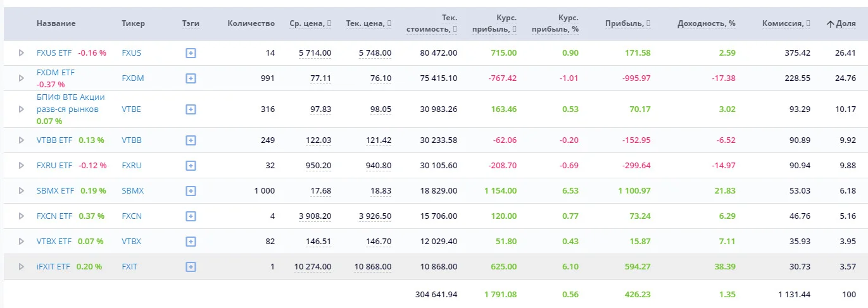Open the FXCN ETF name link
The width and height of the screenshot is (868, 308).
click(x=54, y=216)
